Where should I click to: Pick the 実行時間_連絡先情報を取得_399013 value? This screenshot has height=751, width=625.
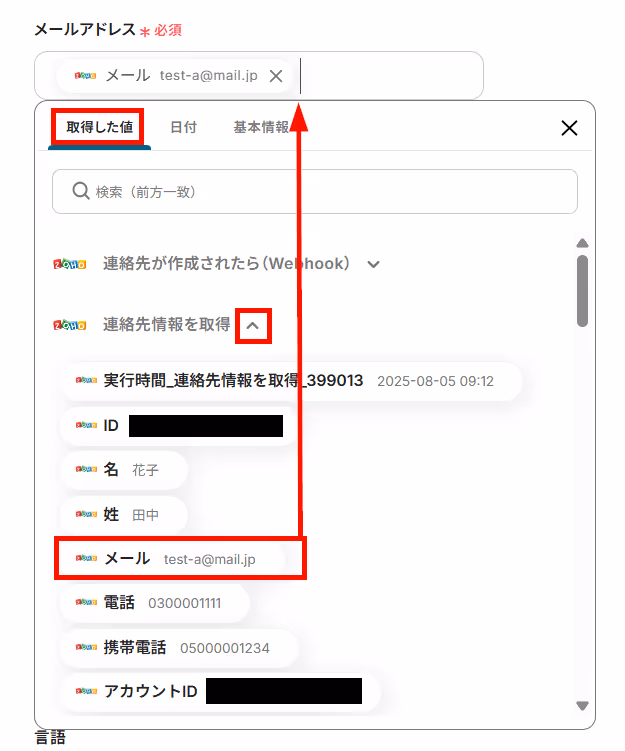click(291, 381)
